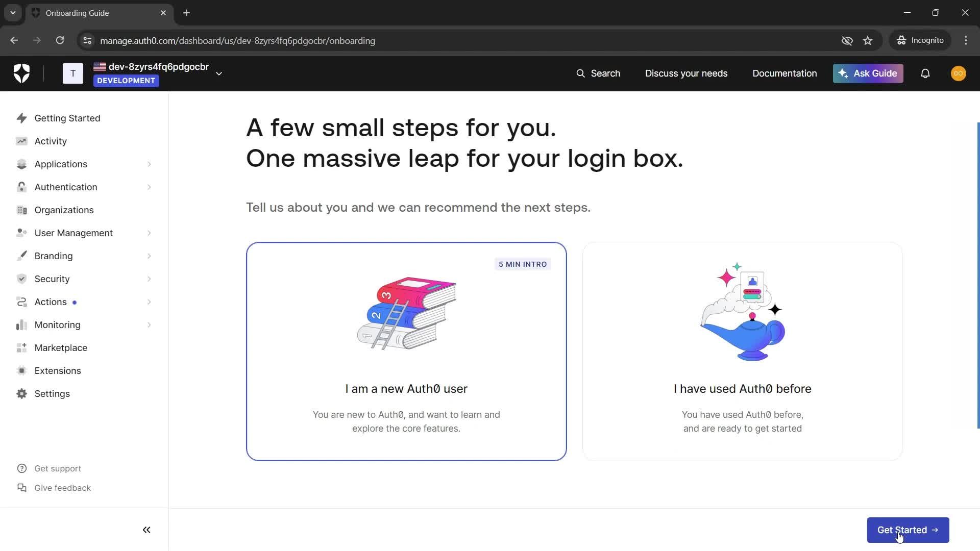
Task: View site information icon in address bar
Action: point(87,40)
